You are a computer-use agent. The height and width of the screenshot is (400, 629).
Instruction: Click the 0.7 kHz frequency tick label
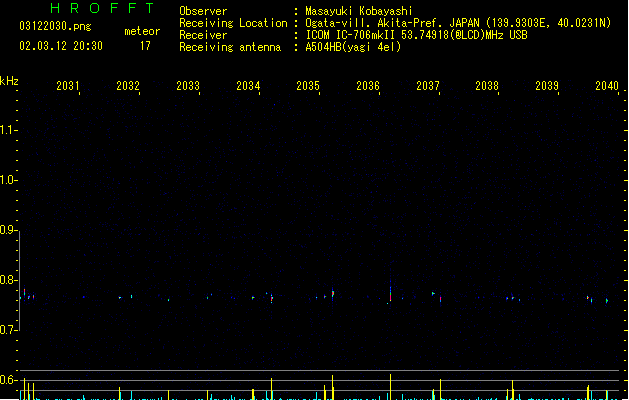[8, 330]
